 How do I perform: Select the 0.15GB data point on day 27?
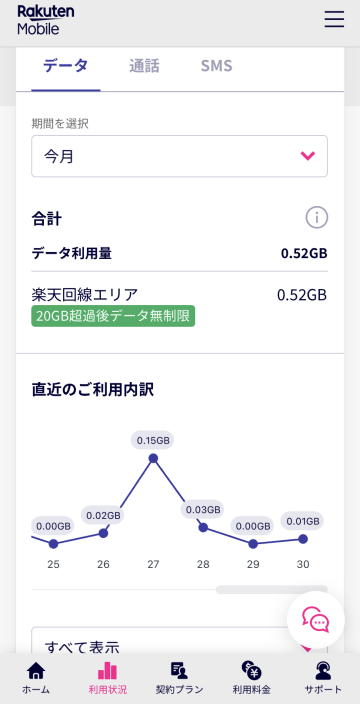point(153,458)
